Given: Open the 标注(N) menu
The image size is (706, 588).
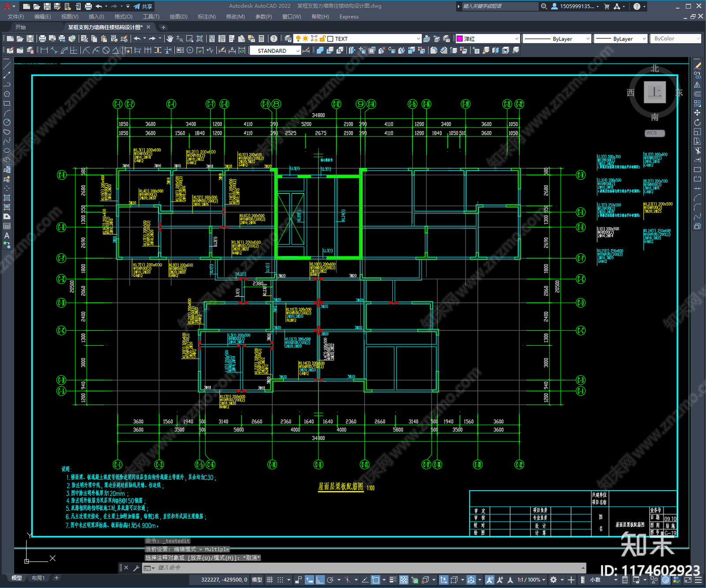Looking at the screenshot, I should (x=207, y=17).
